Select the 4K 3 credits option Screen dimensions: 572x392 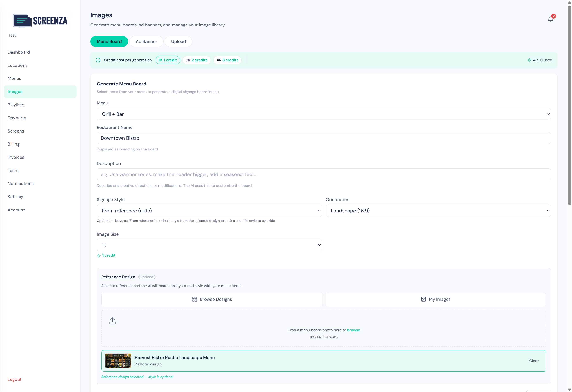point(227,60)
